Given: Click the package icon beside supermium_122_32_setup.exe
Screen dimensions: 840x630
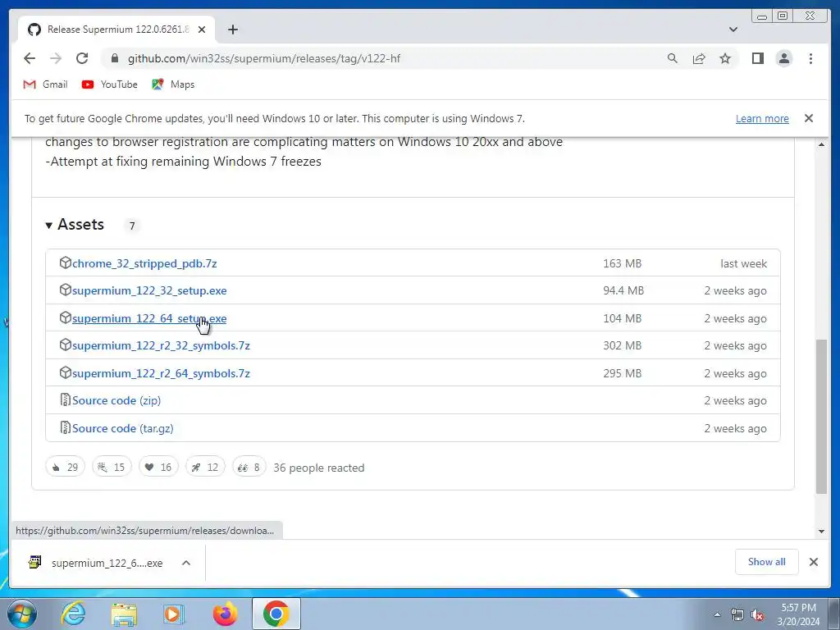Looking at the screenshot, I should pyautogui.click(x=65, y=290).
